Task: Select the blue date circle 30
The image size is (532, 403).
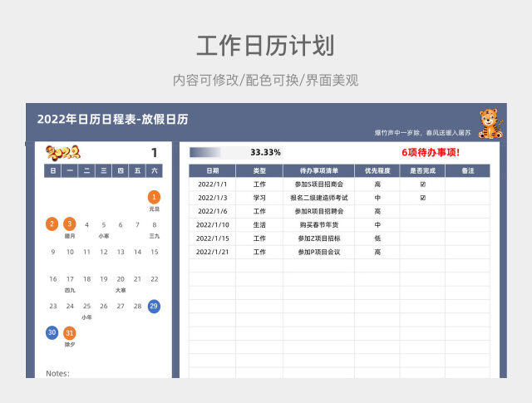Action: (52, 332)
